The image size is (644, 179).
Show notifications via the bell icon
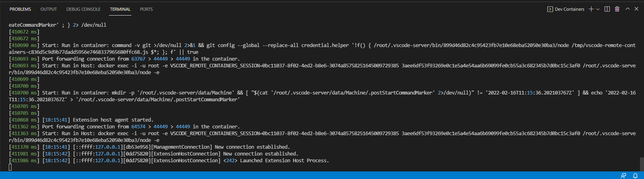tap(635, 175)
